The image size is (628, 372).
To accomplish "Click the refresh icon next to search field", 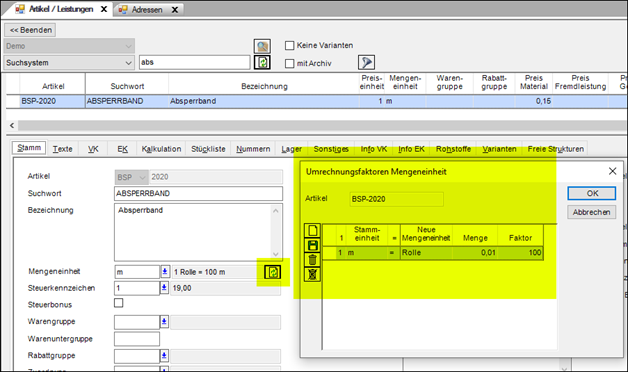I will click(x=262, y=62).
